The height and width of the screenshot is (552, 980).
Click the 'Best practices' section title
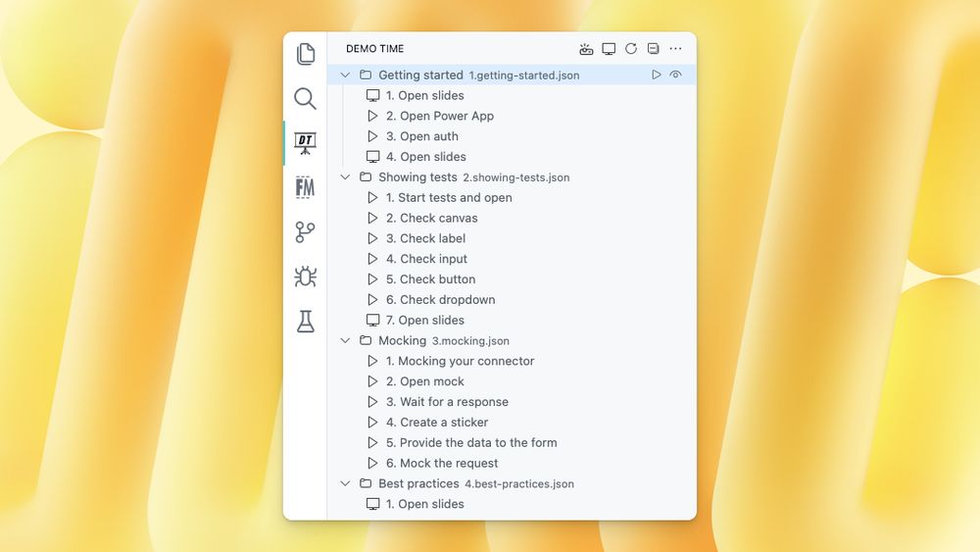point(418,483)
